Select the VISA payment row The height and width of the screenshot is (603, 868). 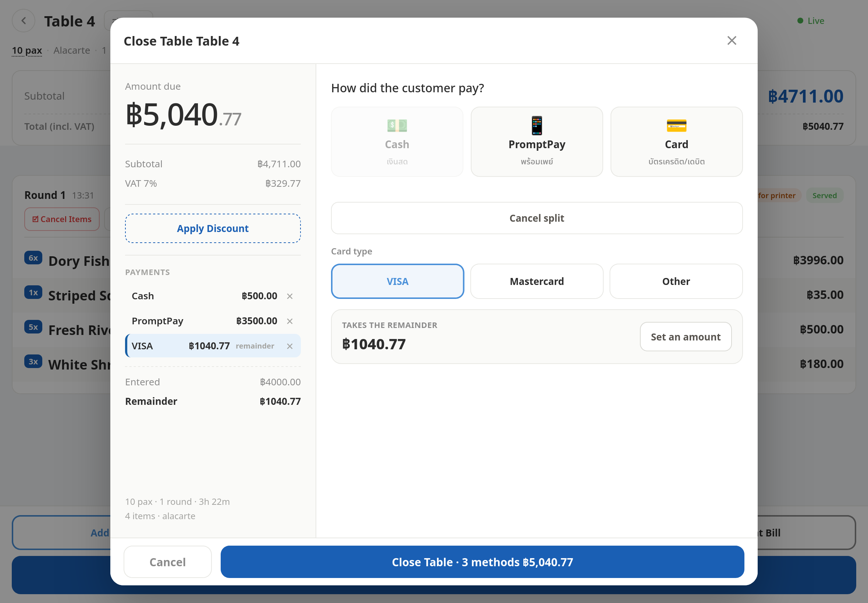click(x=213, y=346)
